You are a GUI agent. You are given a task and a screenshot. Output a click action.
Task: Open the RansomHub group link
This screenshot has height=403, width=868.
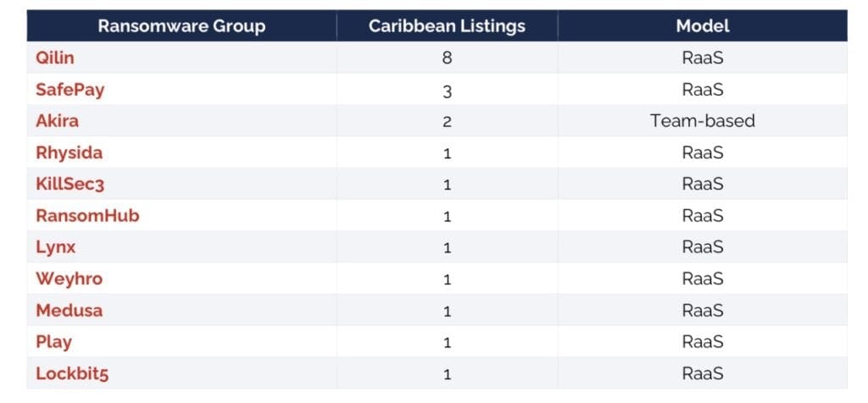(87, 216)
